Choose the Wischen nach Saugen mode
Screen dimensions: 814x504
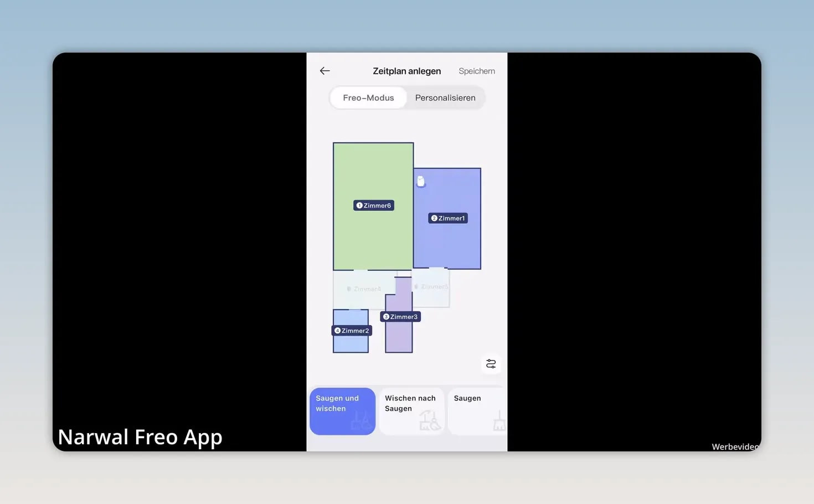click(411, 411)
